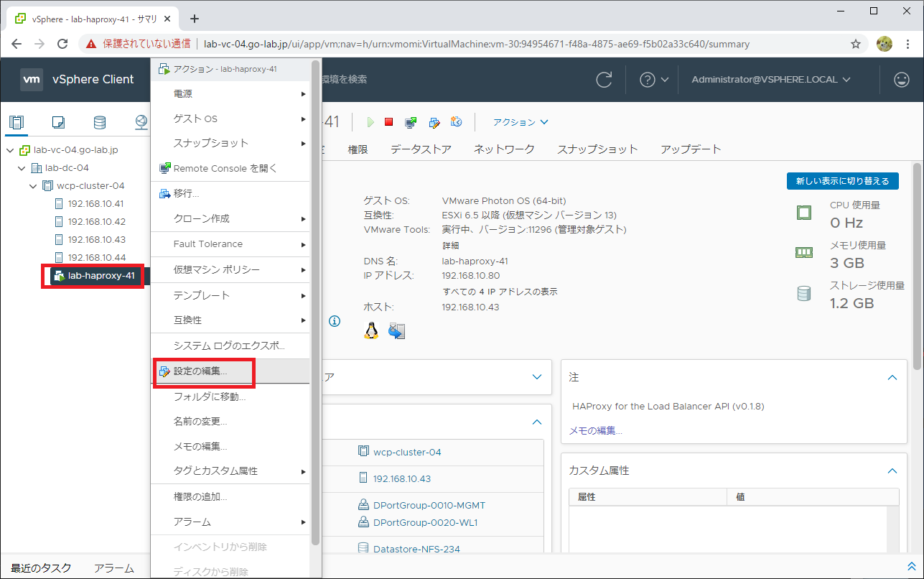The image size is (924, 579).
Task: Open the Datastore-NFS-234 link
Action: click(416, 549)
